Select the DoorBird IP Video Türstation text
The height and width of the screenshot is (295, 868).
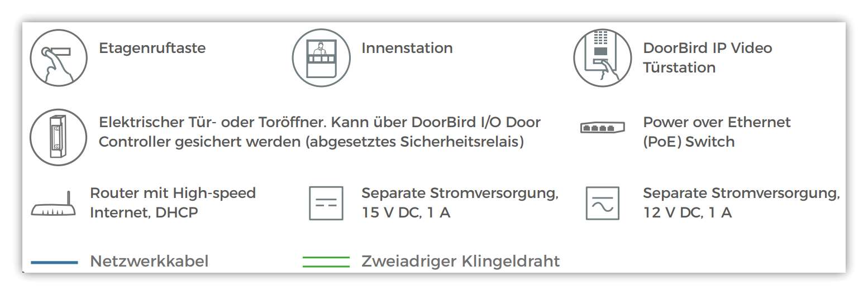pyautogui.click(x=708, y=57)
